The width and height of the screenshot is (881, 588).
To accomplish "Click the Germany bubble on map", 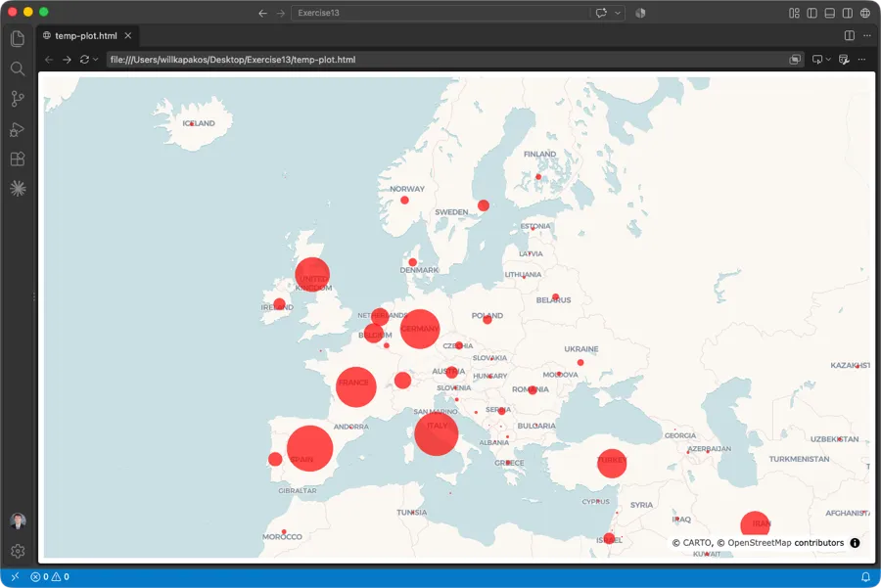I will (x=420, y=329).
